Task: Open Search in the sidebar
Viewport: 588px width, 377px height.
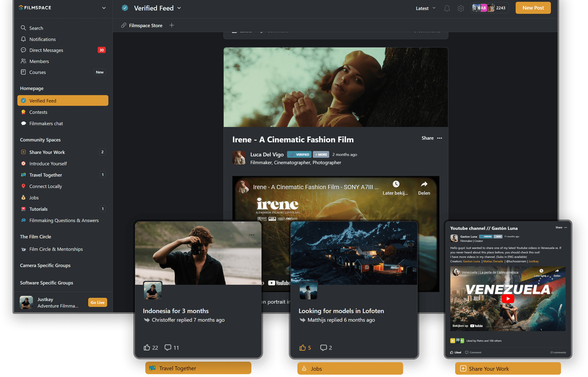Action: 63,28
